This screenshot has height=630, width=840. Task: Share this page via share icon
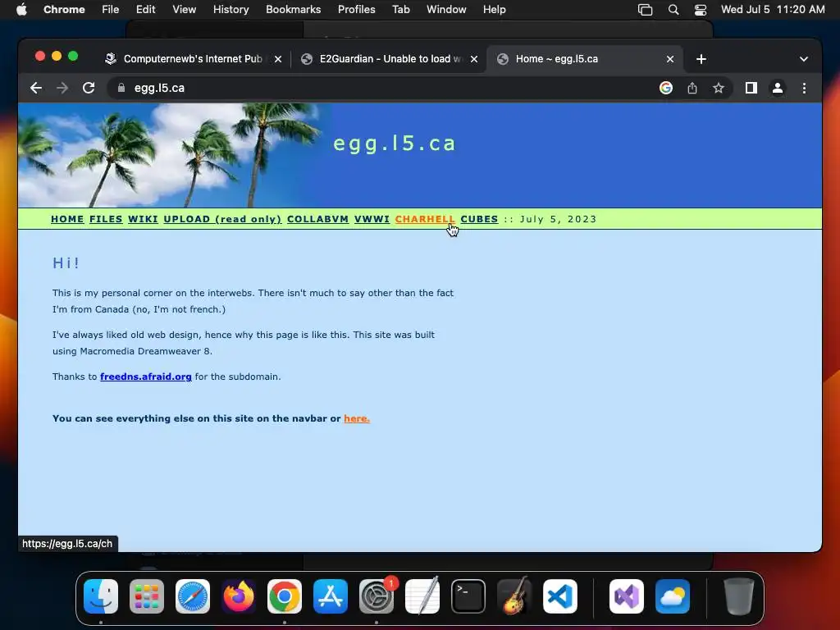pos(692,88)
